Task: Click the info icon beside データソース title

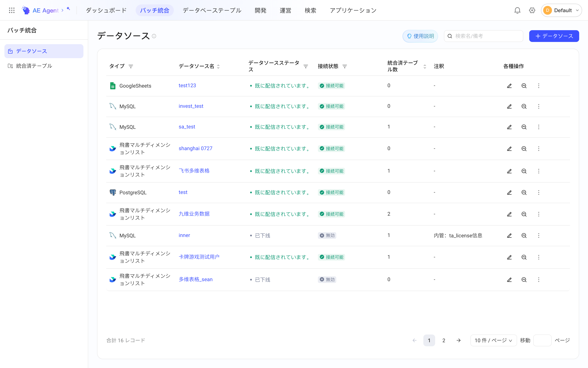Action: 154,36
